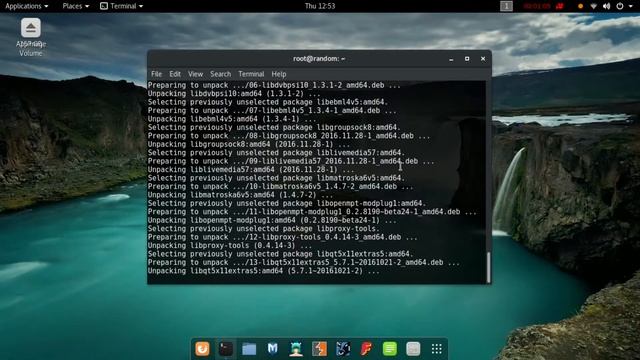The width and height of the screenshot is (640, 360).
Task: Open the Firefox browser from the dock
Action: (x=202, y=349)
